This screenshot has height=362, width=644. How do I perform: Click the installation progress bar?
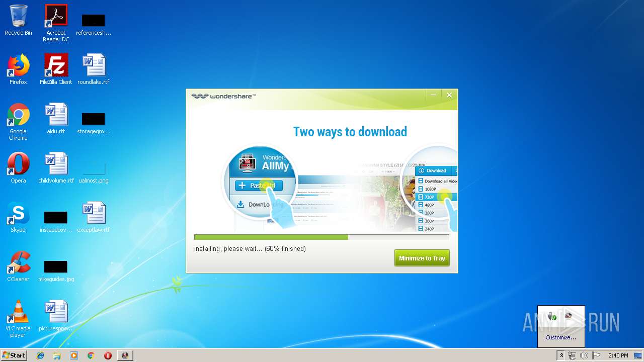click(321, 237)
